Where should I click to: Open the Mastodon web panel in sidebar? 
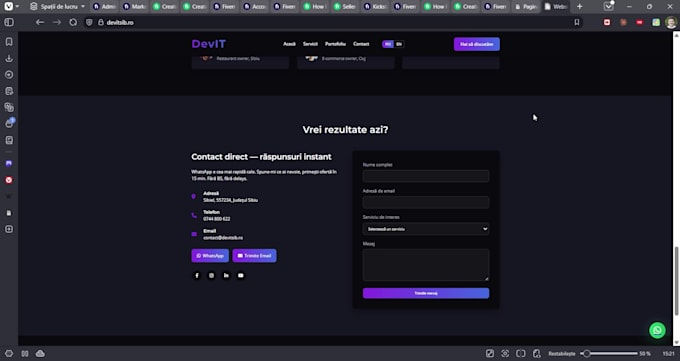point(9,164)
